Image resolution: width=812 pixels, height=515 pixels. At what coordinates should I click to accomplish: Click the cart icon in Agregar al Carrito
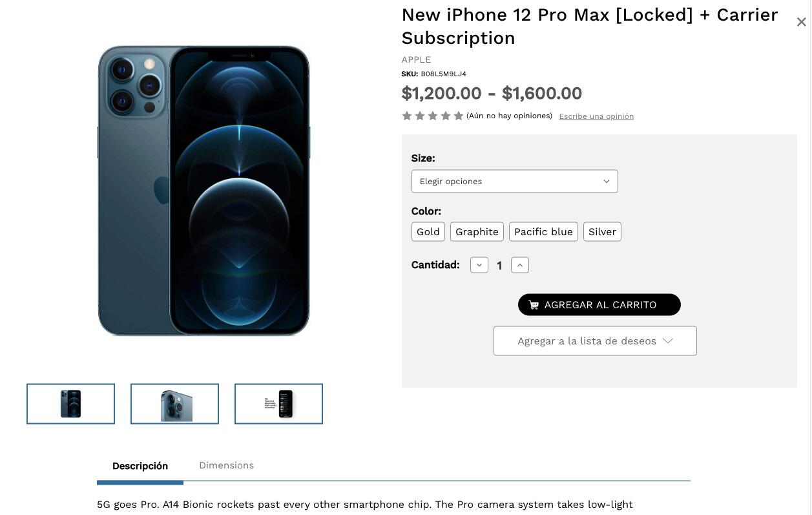click(x=534, y=305)
